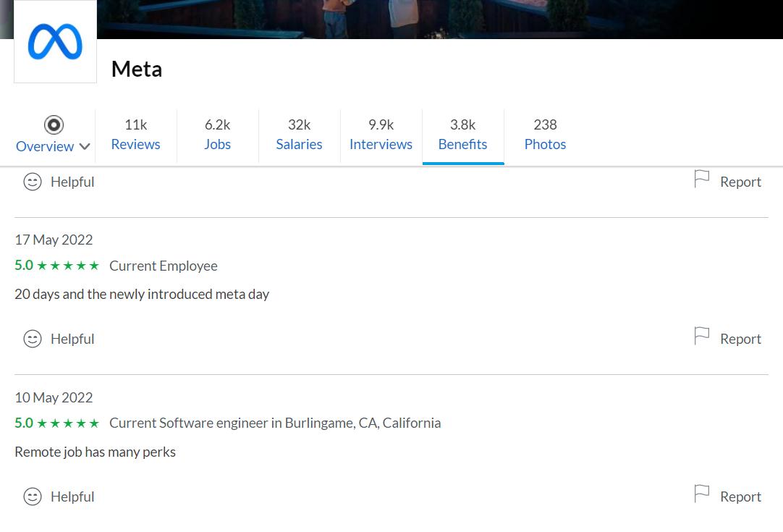
Task: Switch to the 9.9k Interviews tab
Action: click(x=381, y=135)
